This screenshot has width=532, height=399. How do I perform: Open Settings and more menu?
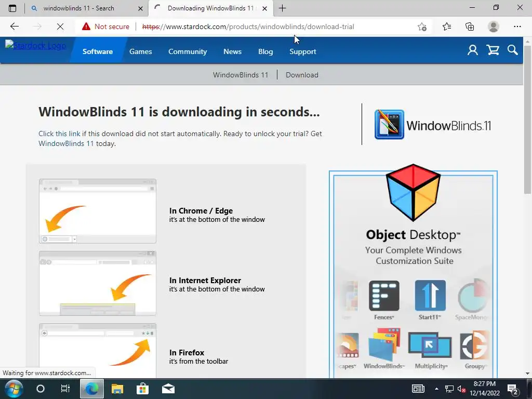517,26
